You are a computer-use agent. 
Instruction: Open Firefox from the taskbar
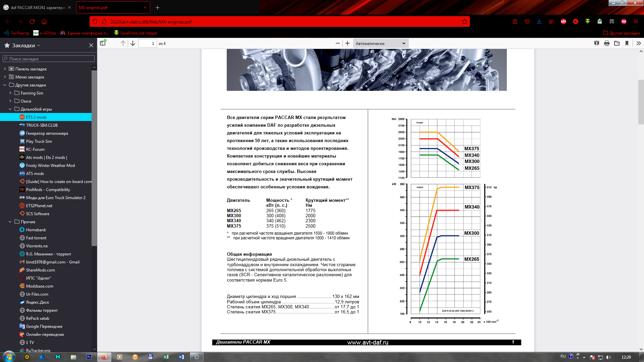(x=104, y=357)
